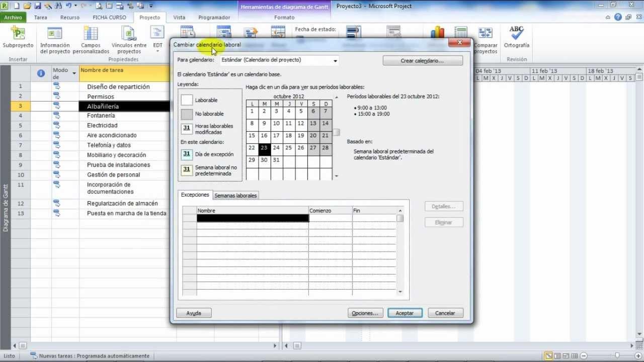Viewport: 644px width, 362px height.
Task: Run the Ortografía spell check
Action: tap(516, 38)
